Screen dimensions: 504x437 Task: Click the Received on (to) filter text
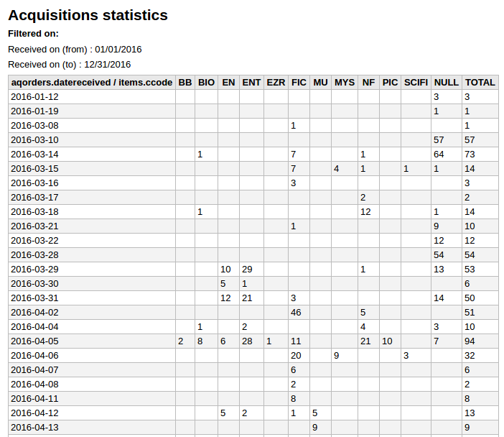click(70, 65)
